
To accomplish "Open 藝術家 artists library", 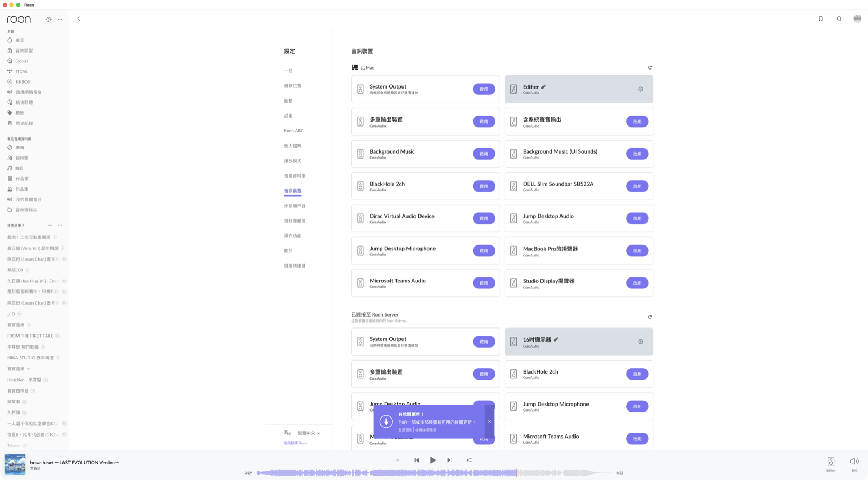I will (22, 158).
